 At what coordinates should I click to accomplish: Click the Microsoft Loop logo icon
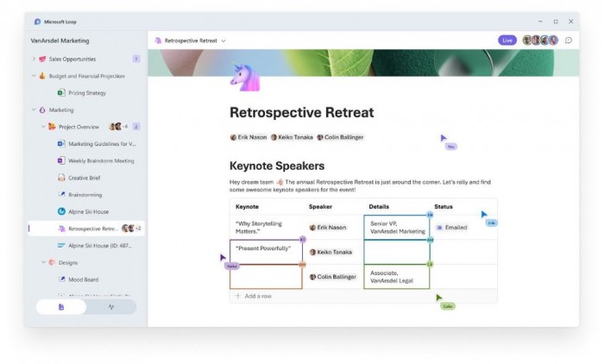pos(37,22)
